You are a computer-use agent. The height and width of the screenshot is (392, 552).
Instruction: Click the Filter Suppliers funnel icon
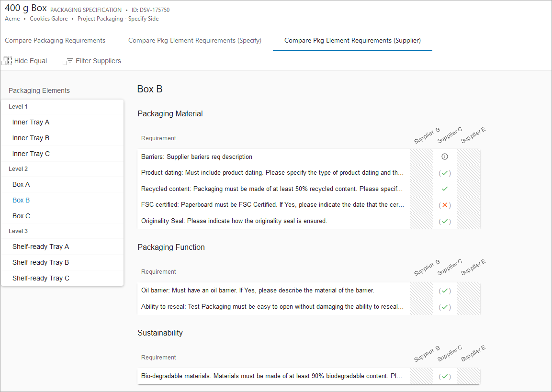pyautogui.click(x=68, y=61)
